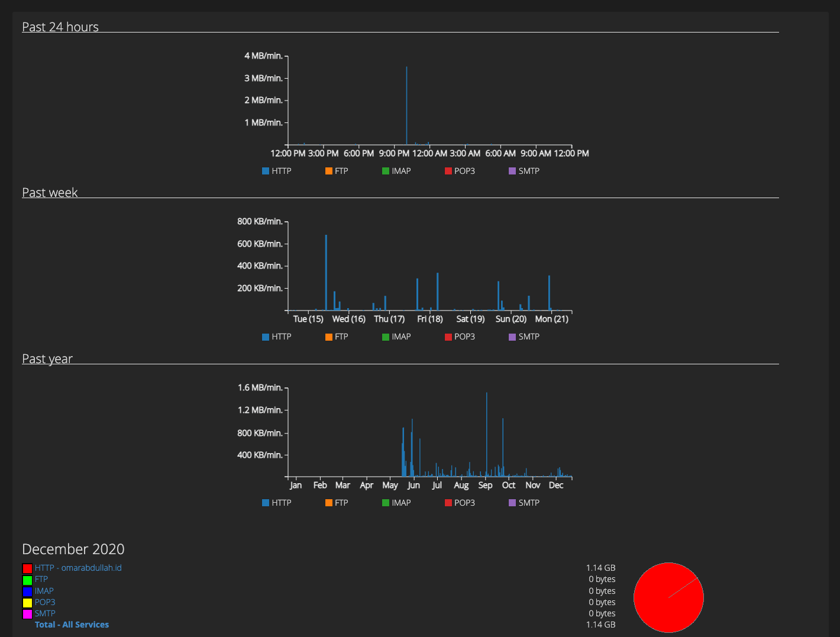The width and height of the screenshot is (840, 637).
Task: Click the September peak in Past year chart
Action: (486, 435)
